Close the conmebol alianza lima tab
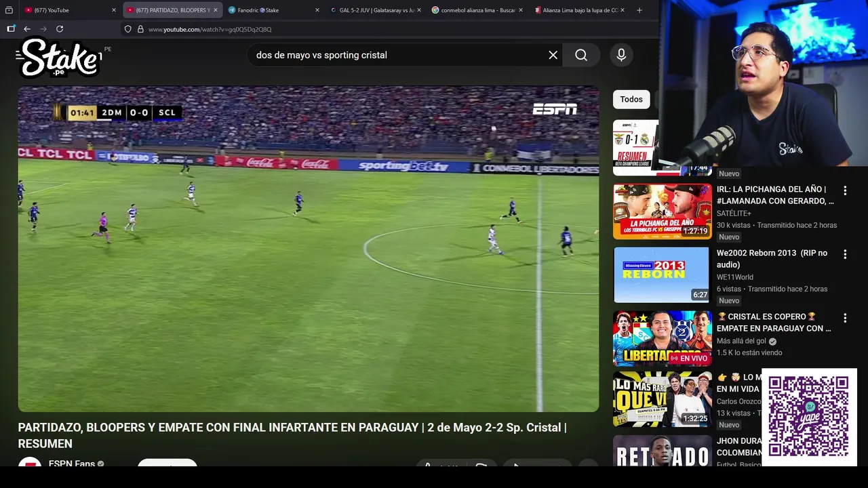Image resolution: width=868 pixels, height=488 pixels. point(521,10)
